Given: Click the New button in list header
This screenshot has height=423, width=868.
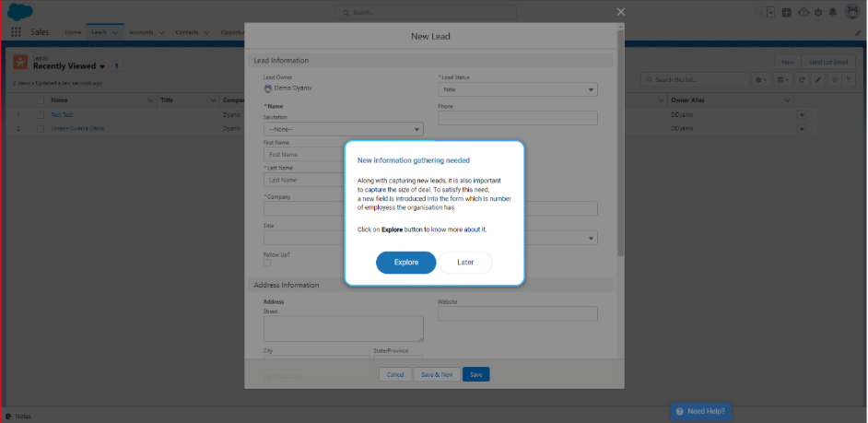Looking at the screenshot, I should 788,63.
